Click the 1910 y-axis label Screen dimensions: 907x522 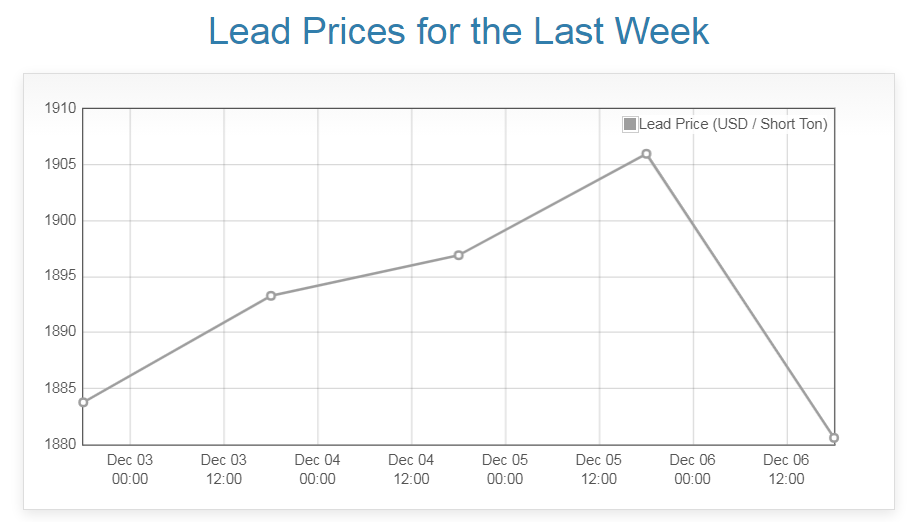tap(61, 108)
